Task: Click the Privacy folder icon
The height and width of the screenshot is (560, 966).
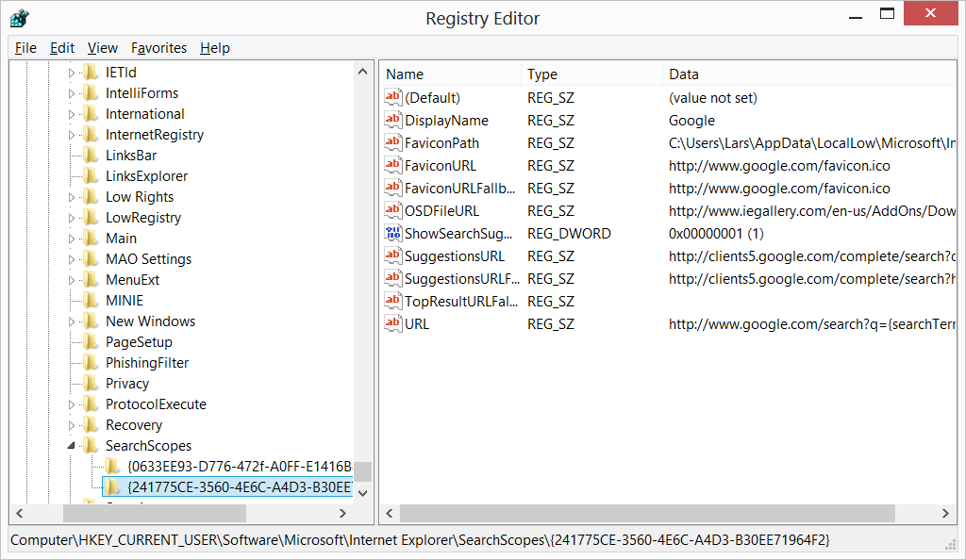Action: tap(91, 384)
